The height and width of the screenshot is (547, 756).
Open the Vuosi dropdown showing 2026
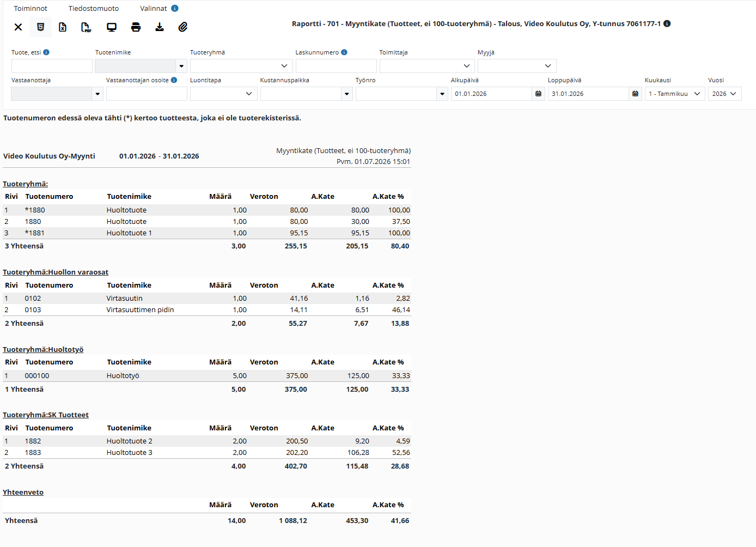725,94
